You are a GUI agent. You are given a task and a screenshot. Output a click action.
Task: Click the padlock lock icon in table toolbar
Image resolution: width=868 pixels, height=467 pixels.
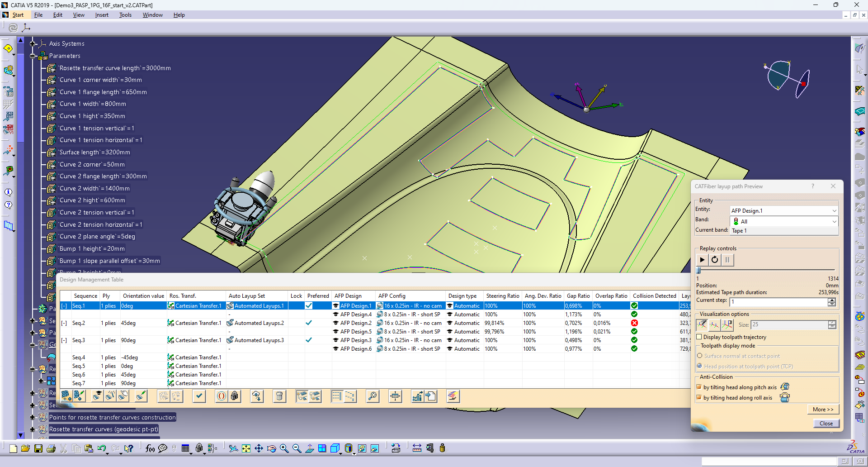click(234, 396)
